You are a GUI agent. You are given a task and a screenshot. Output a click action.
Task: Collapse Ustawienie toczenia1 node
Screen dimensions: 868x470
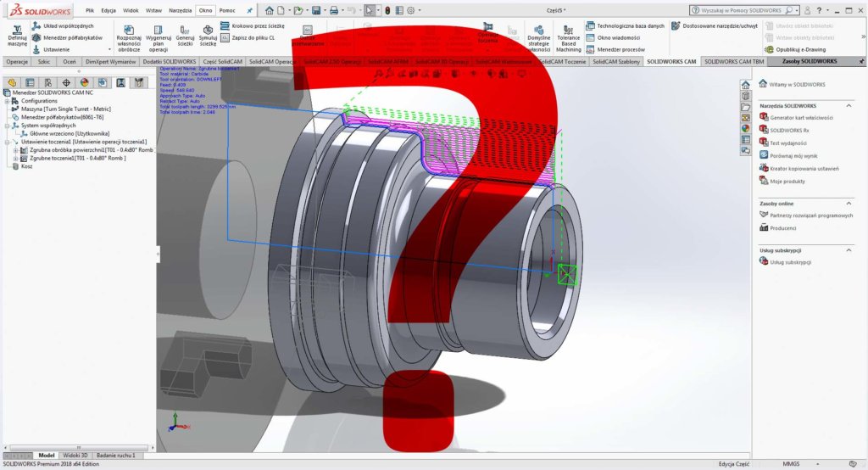7,142
